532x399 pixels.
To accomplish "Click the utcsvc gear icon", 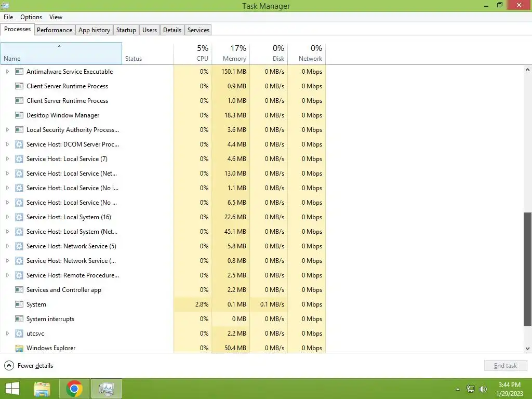I will point(19,334).
